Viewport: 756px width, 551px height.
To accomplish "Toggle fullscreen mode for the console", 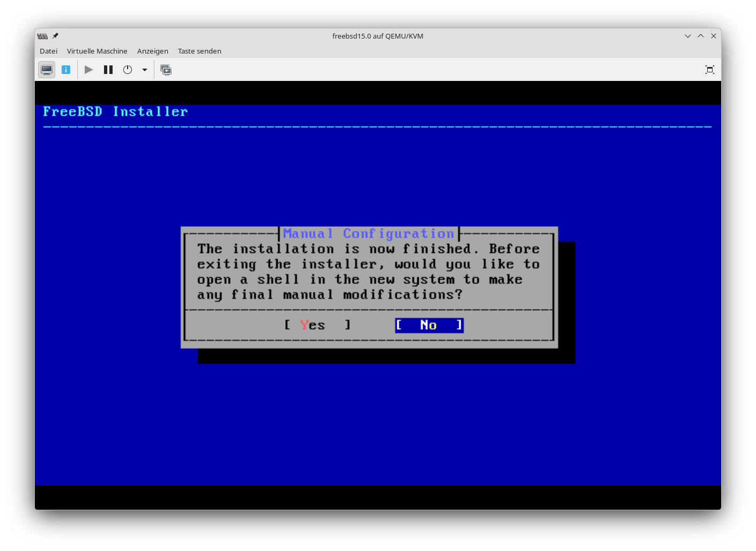I will coord(709,70).
